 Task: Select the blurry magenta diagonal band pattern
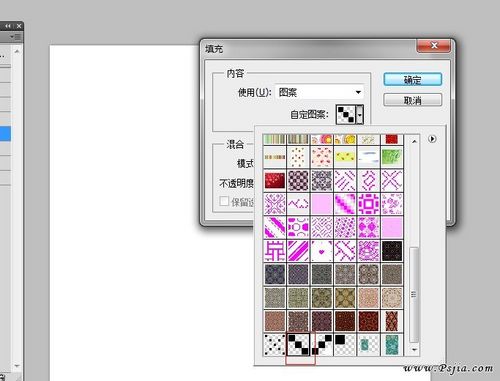(x=345, y=204)
